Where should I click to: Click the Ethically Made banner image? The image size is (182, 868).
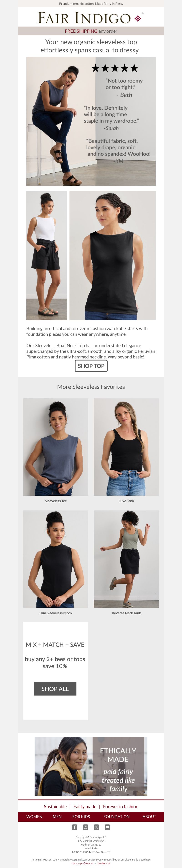coord(91,766)
